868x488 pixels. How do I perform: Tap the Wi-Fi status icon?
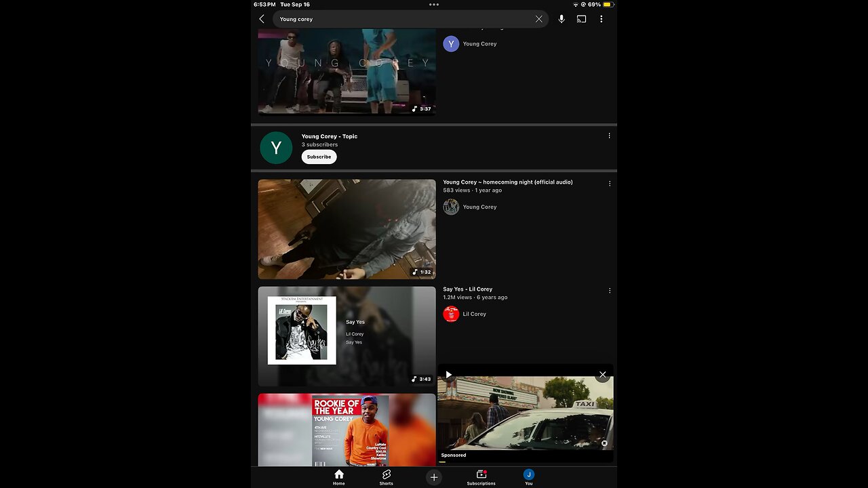pos(576,4)
